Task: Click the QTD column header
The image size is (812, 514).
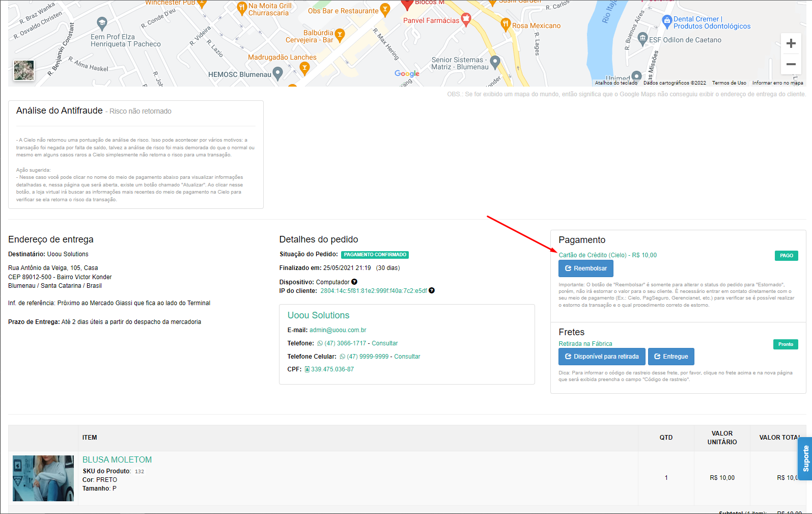Action: [x=666, y=438]
